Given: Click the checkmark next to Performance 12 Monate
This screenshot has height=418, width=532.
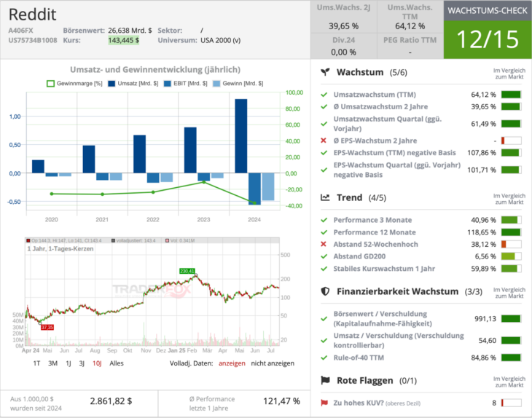Looking at the screenshot, I should pos(324,232).
